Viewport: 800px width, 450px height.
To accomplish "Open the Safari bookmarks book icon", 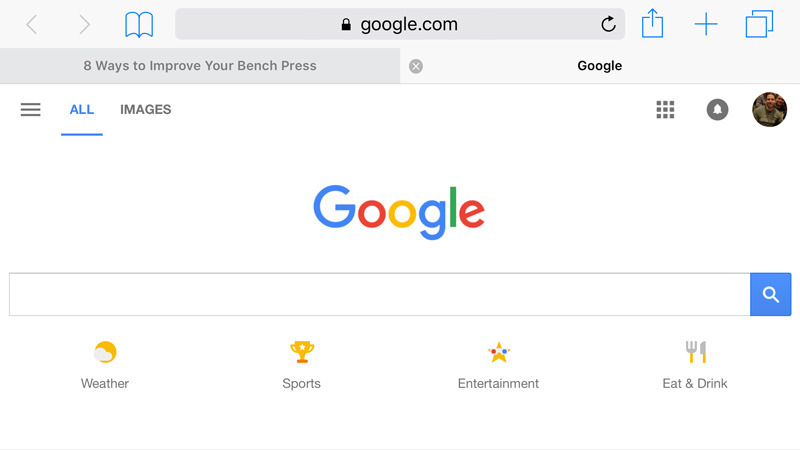I will click(139, 24).
